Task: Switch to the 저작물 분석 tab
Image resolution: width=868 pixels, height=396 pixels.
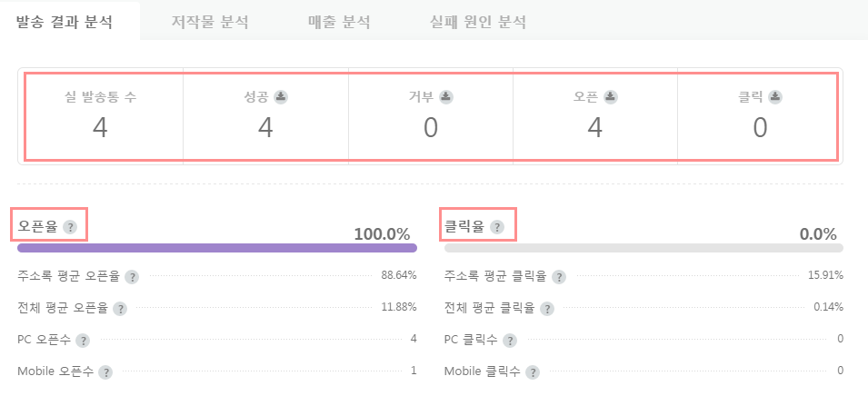Action: [x=210, y=22]
